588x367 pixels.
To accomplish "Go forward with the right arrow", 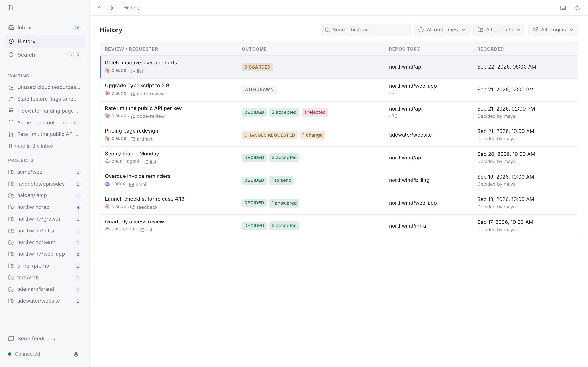I will click(x=111, y=8).
